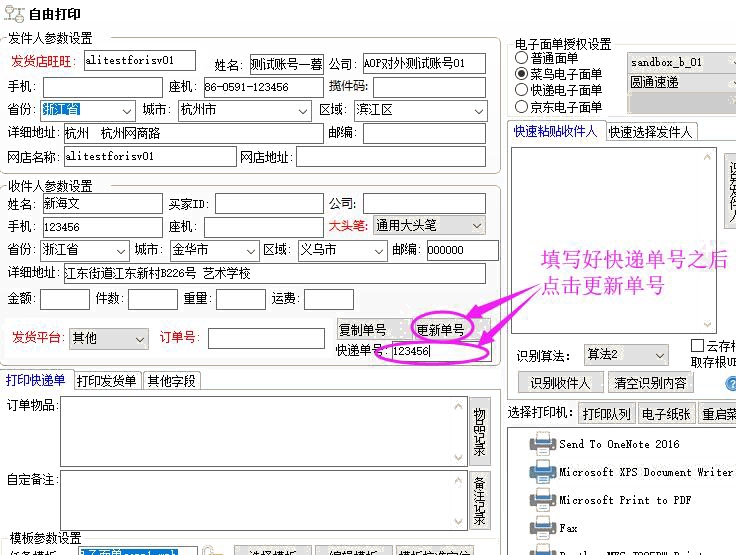Viewport: 736px width, 555px height.
Task: Open sender 城市 dropdown showing 杭州市
Action: [245, 110]
